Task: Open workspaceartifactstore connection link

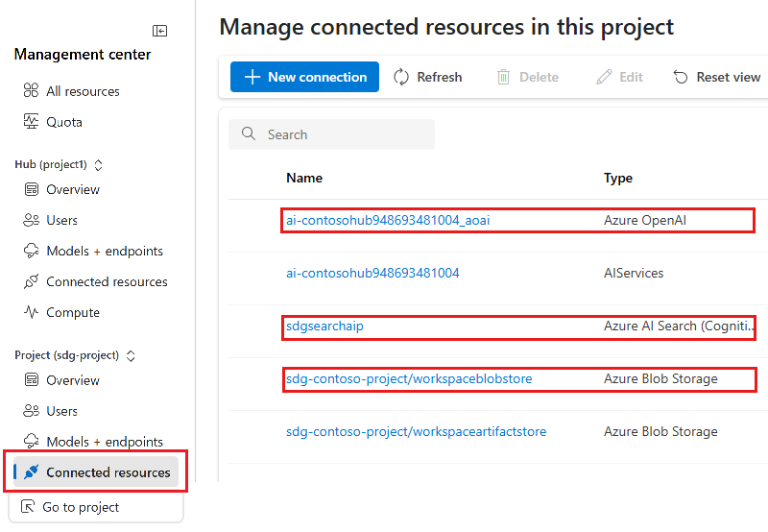Action: (416, 431)
